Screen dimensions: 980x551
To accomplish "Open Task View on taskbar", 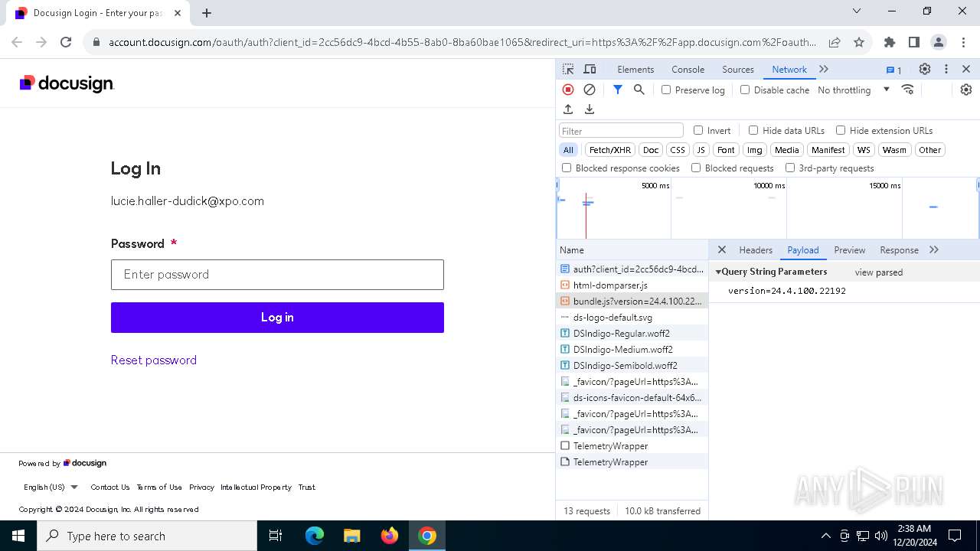I will (276, 536).
